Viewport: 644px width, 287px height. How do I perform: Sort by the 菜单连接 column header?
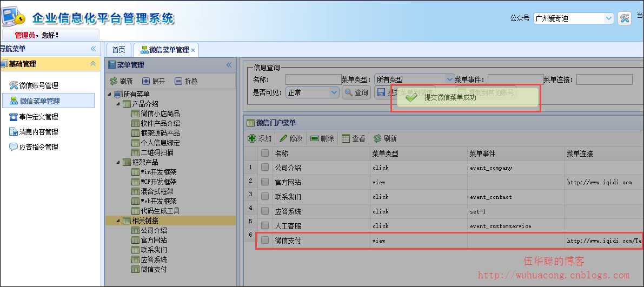604,153
